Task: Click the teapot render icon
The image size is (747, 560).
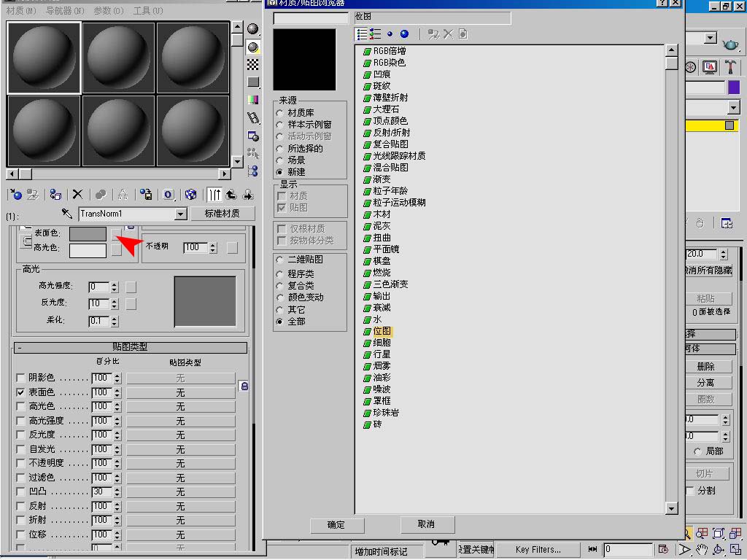Action: (730, 45)
